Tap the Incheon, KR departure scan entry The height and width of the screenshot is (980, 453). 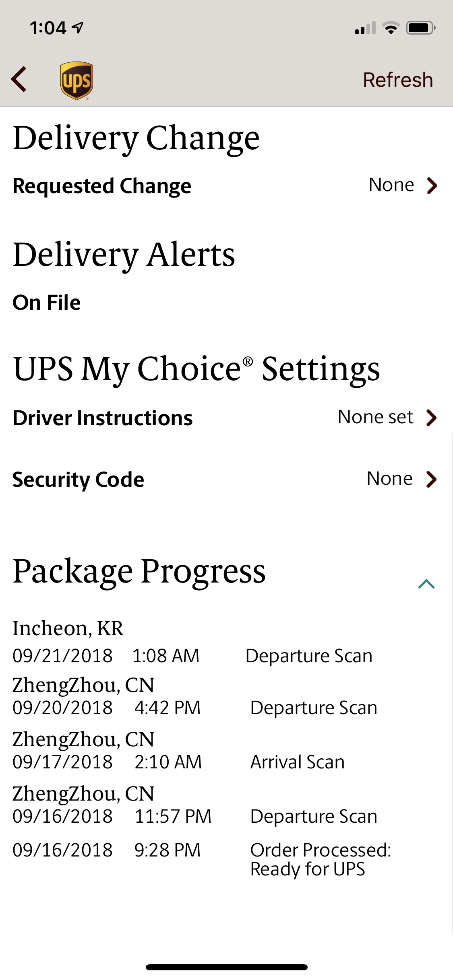[192, 642]
